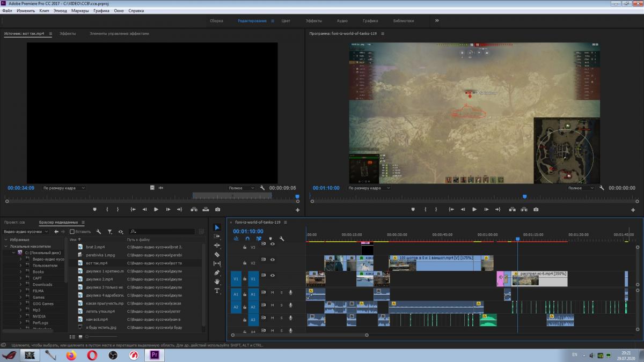The width and height of the screenshot is (644, 362).
Task: Activate the Type (T) tool
Action: [217, 291]
